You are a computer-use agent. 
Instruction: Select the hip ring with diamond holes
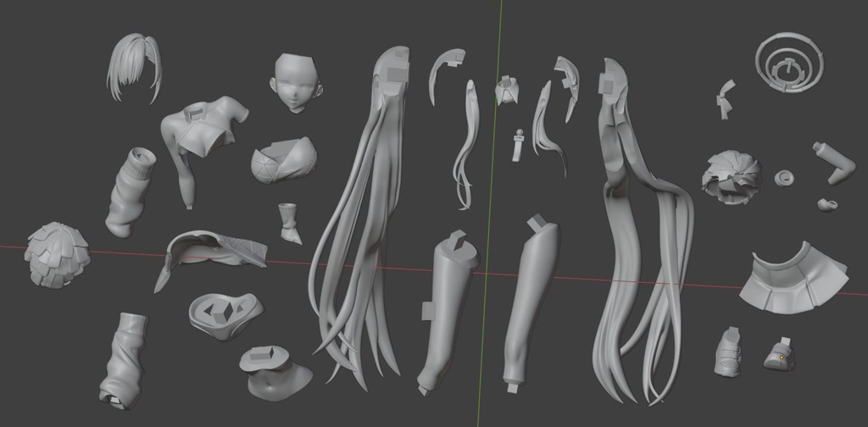[225, 315]
